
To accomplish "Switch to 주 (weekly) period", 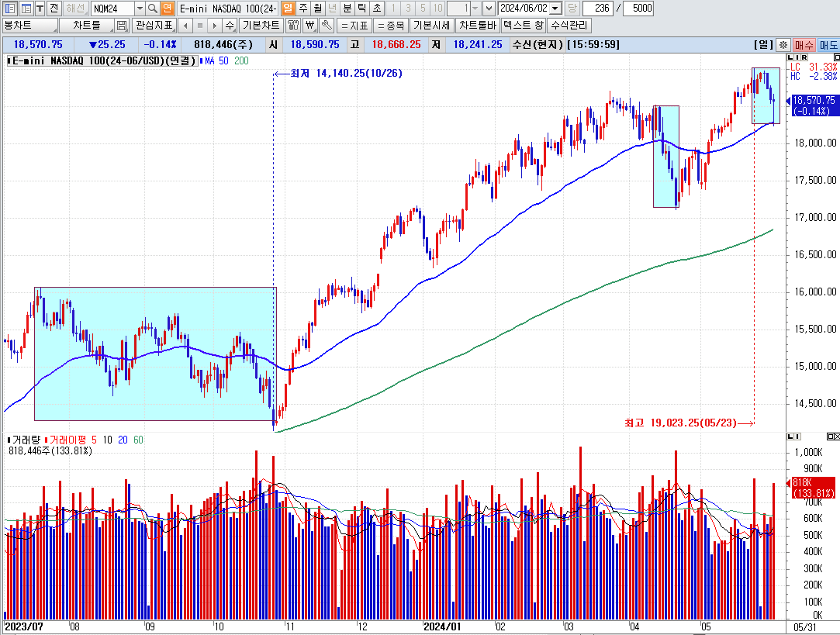I will click(302, 9).
